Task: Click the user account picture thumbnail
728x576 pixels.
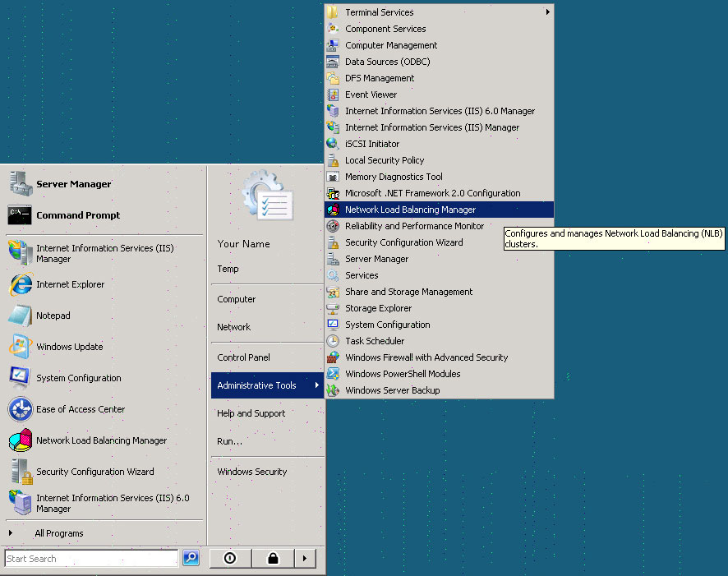Action: (x=269, y=196)
